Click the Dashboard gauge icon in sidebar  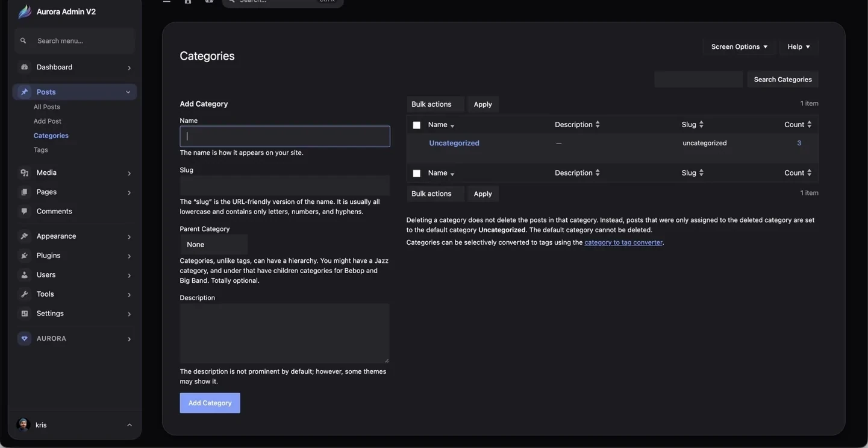tap(25, 67)
